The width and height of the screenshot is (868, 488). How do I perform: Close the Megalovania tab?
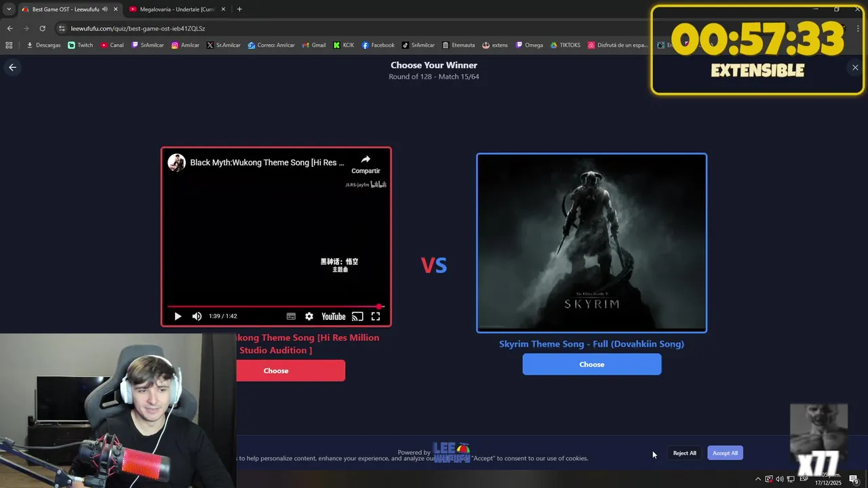pyautogui.click(x=223, y=9)
